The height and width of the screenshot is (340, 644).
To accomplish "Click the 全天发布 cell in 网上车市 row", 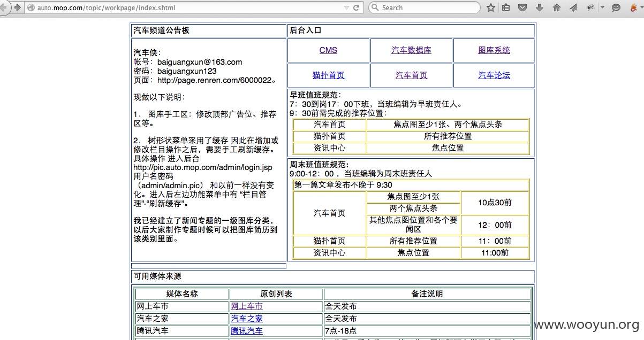I will 427,306.
